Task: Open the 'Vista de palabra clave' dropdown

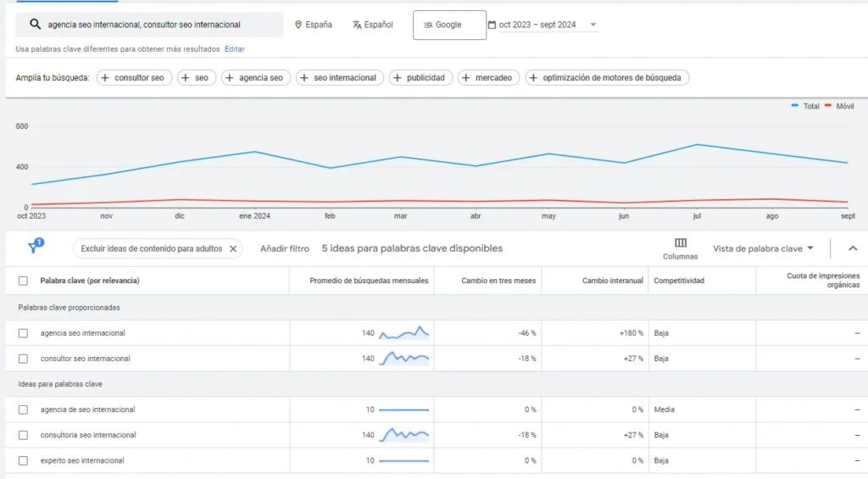Action: pyautogui.click(x=764, y=248)
